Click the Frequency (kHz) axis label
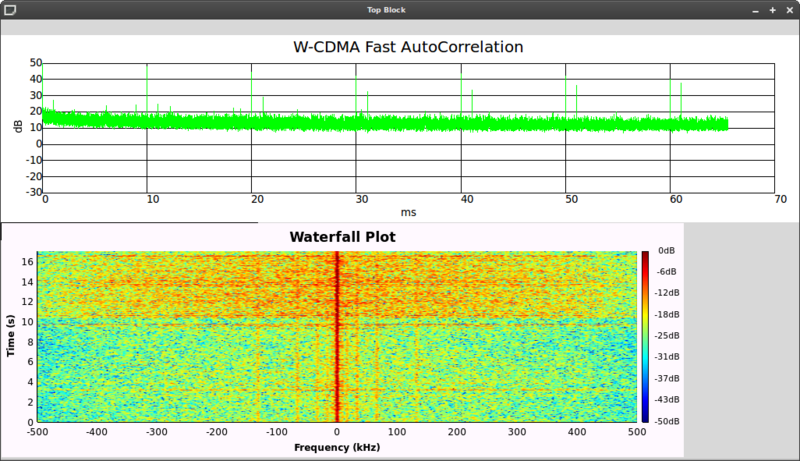The height and width of the screenshot is (461, 800). tap(337, 448)
